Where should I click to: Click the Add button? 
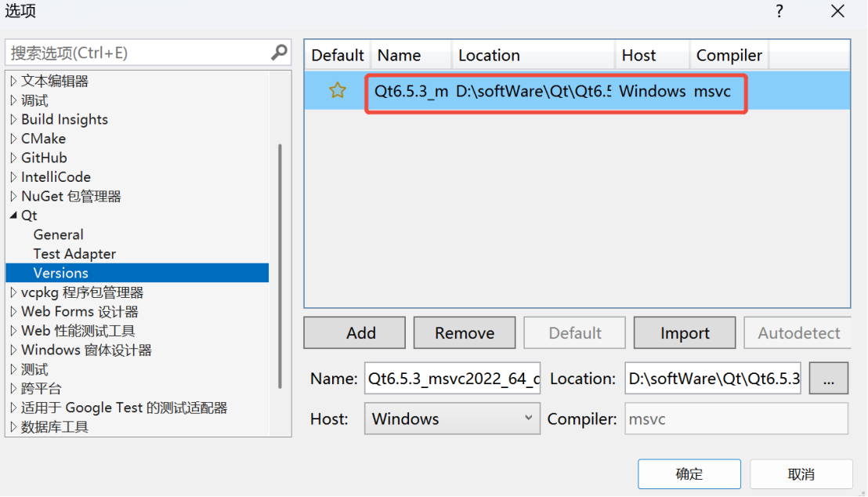pos(354,332)
